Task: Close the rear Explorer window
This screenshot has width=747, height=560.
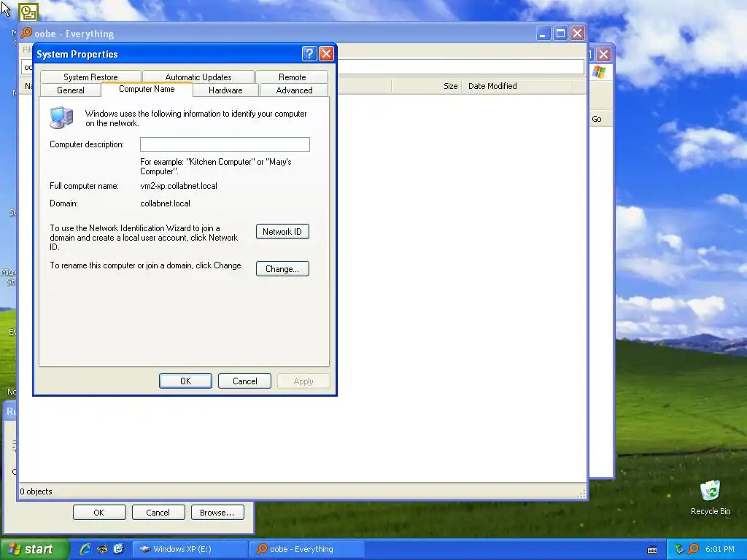Action: [x=603, y=54]
